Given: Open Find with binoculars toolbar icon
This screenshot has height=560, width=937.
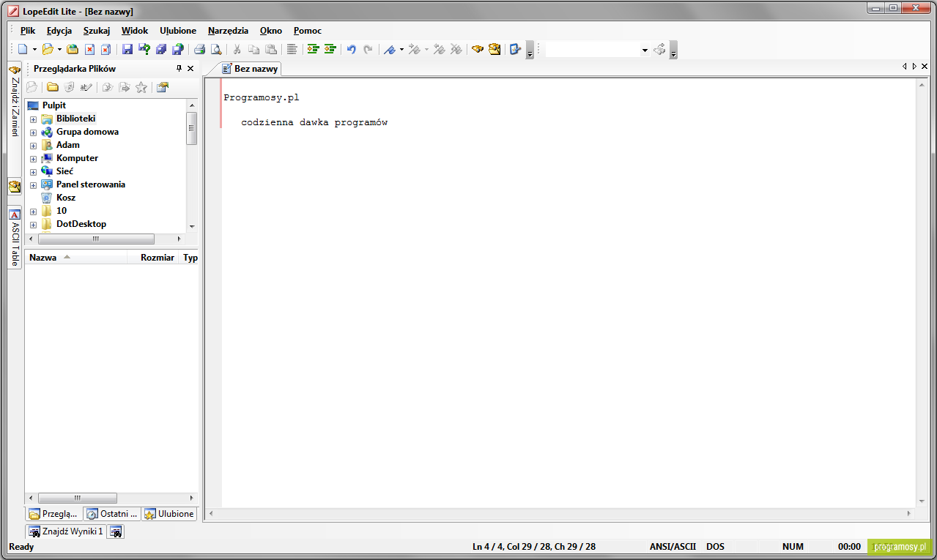Looking at the screenshot, I should (478, 49).
